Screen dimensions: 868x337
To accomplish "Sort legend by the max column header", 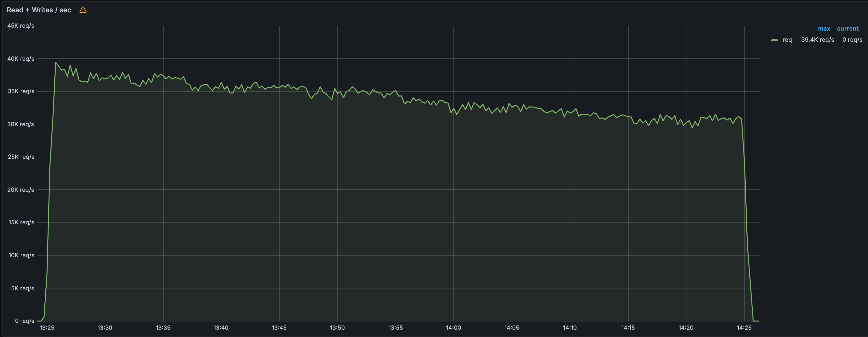I will (x=824, y=29).
